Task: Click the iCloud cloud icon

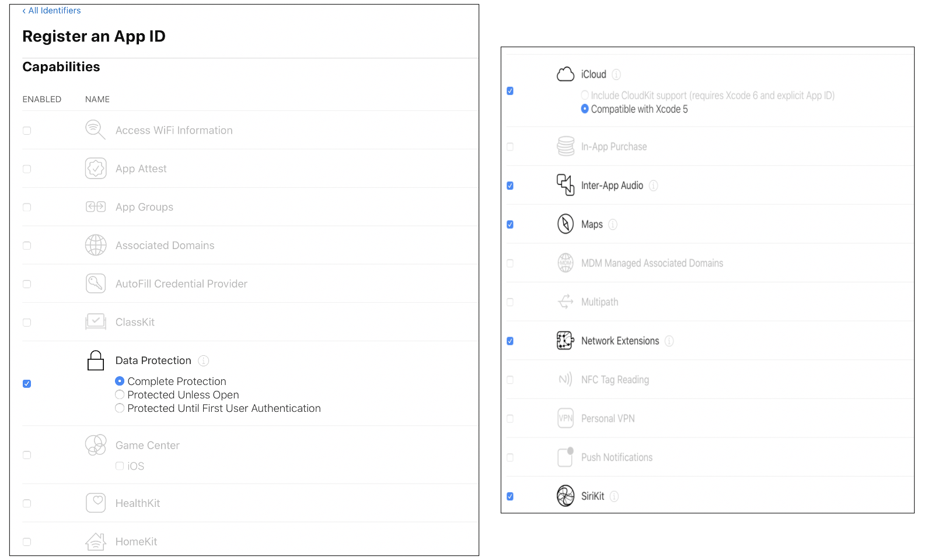Action: (565, 74)
